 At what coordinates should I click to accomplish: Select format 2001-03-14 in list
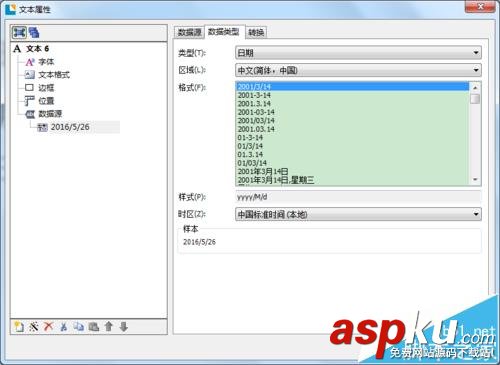(x=352, y=112)
